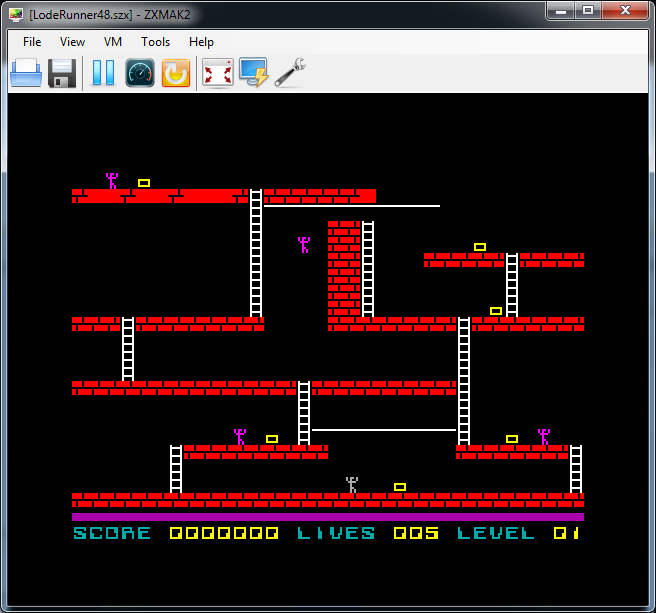
Task: Pause emulation with the pause button
Action: point(103,73)
